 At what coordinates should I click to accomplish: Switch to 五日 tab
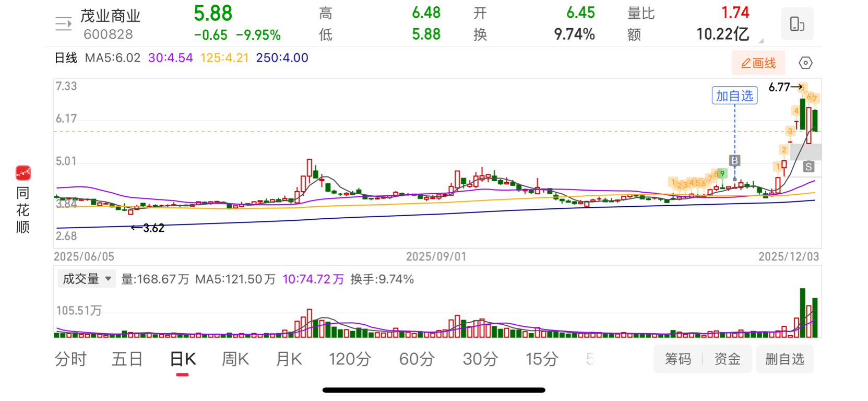127,359
